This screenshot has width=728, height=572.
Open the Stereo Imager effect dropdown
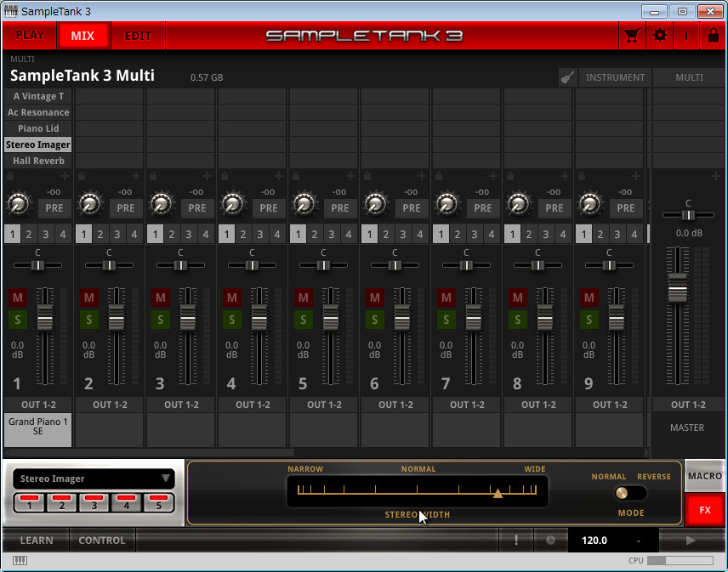coord(94,479)
